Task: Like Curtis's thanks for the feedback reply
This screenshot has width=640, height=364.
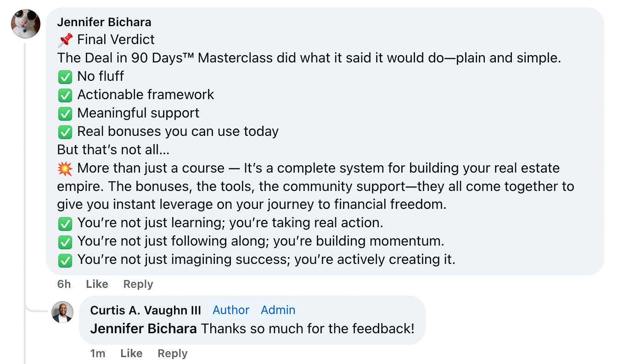Action: [x=131, y=353]
